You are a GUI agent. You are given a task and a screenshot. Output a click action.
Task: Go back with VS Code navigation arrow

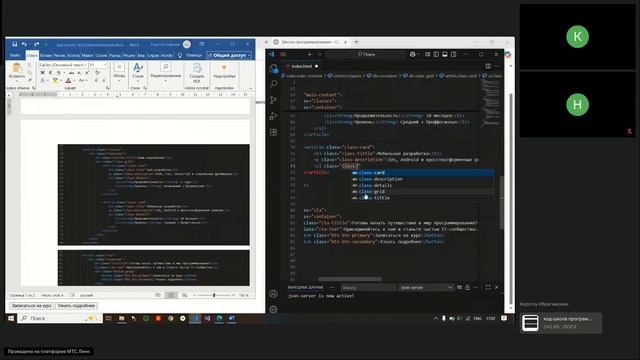coord(310,54)
